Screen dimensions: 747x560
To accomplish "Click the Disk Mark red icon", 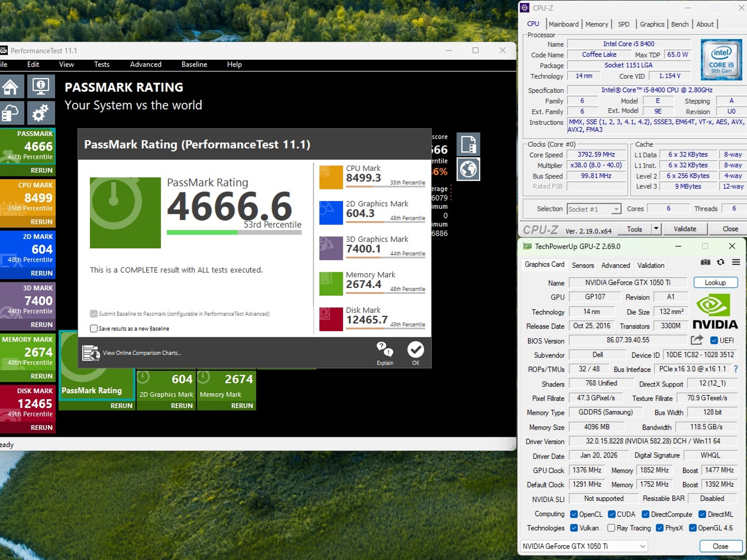I will click(331, 319).
